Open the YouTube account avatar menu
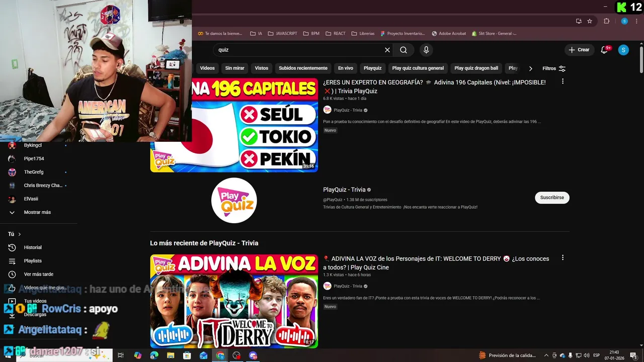The width and height of the screenshot is (644, 362). [x=623, y=50]
